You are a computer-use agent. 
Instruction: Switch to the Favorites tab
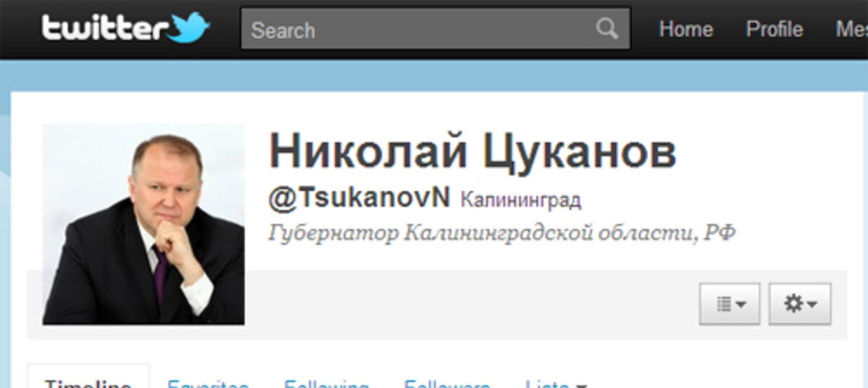208,382
